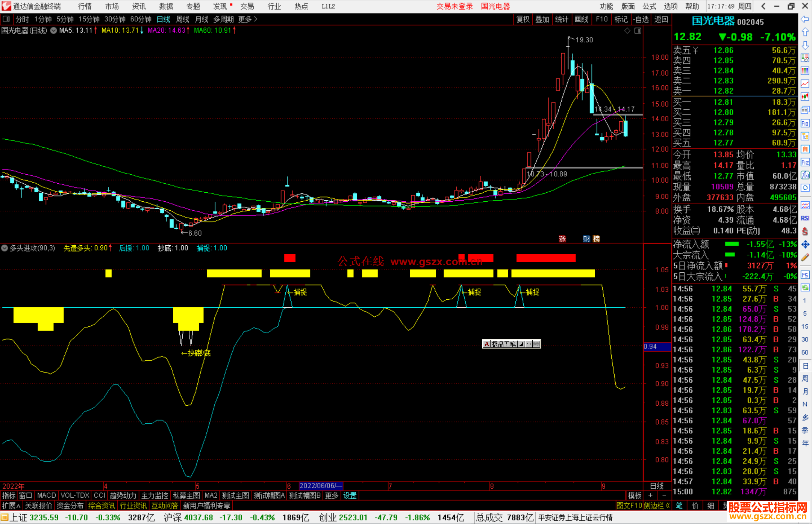Select 季 quarterly period in sidebar
The height and width of the screenshot is (524, 812).
point(805,430)
